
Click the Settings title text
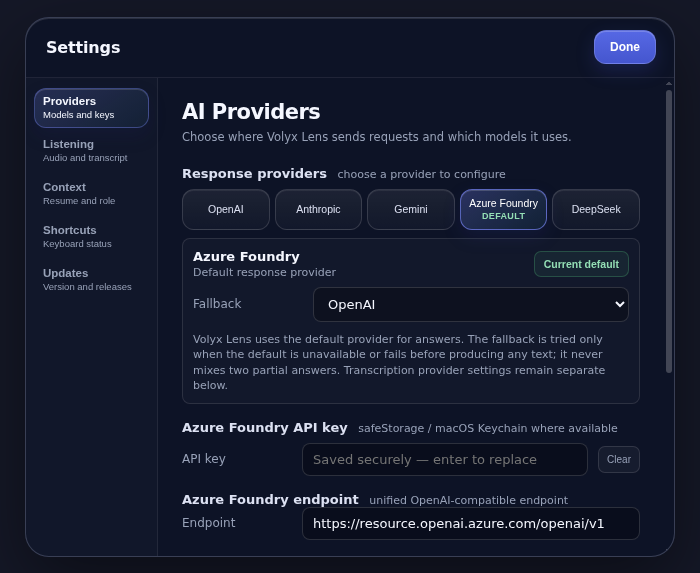click(83, 47)
